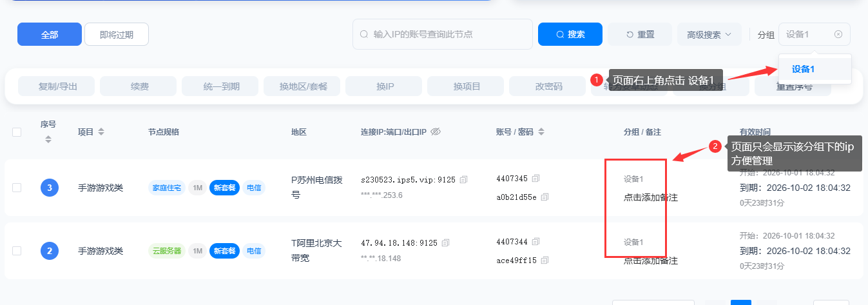This screenshot has height=305, width=868.
Task: Click 手游游戏类 in row 3
Action: (100, 188)
